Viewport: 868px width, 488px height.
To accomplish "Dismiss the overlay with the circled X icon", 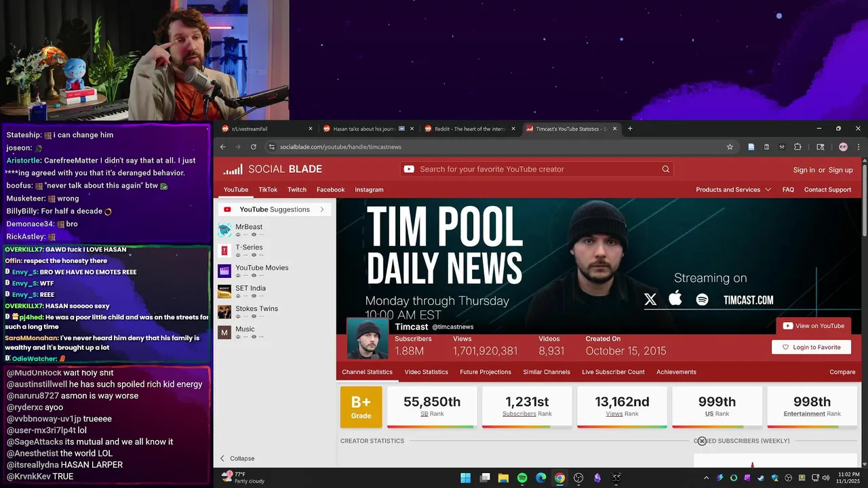I will pyautogui.click(x=702, y=441).
